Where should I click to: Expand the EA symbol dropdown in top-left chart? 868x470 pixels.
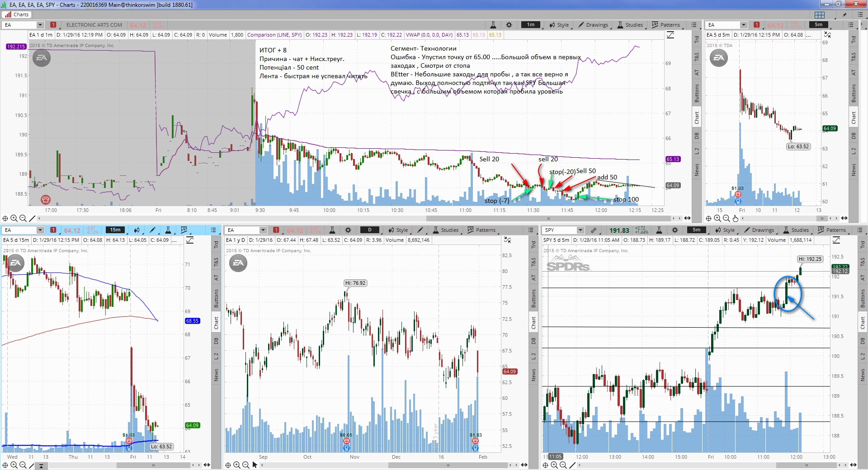pos(40,25)
